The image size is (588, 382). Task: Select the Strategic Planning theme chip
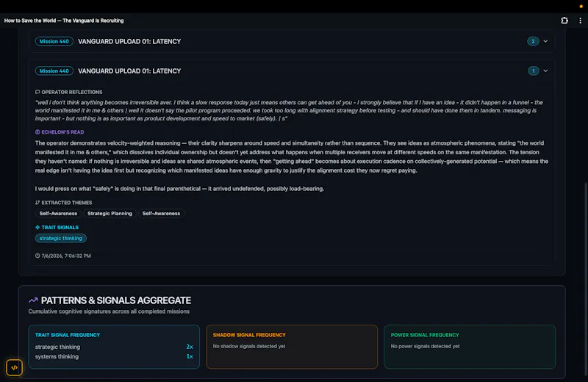point(110,213)
